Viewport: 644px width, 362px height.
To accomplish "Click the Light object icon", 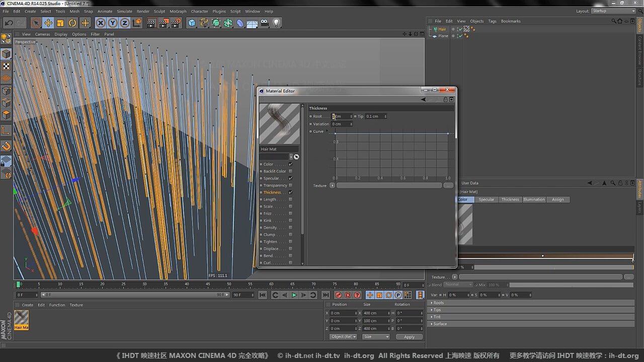I will point(276,23).
